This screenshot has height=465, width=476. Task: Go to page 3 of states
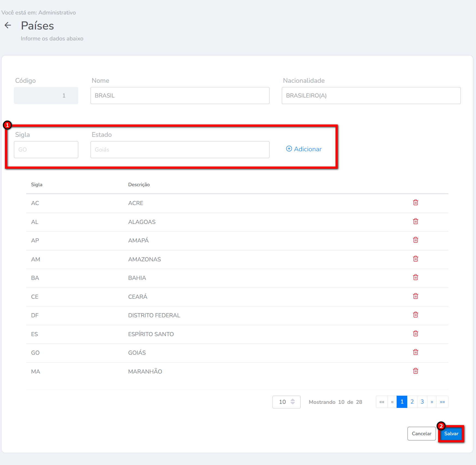(x=422, y=402)
